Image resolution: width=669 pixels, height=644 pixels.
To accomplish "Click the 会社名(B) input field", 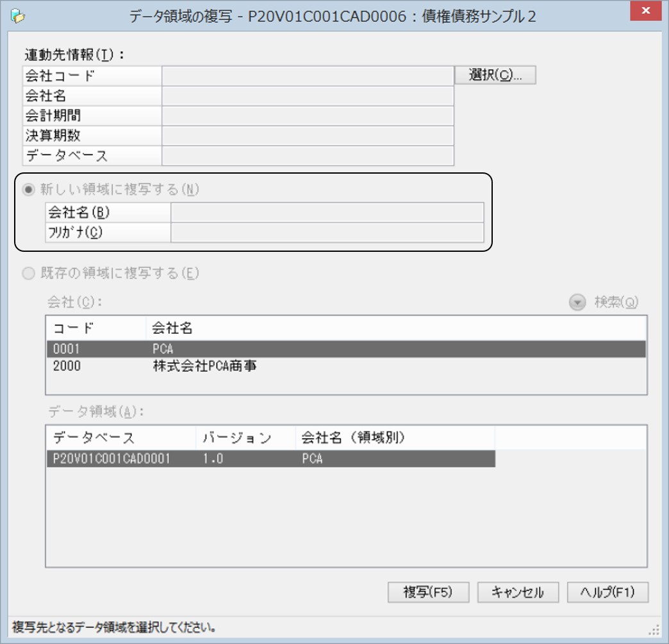I will (x=327, y=213).
